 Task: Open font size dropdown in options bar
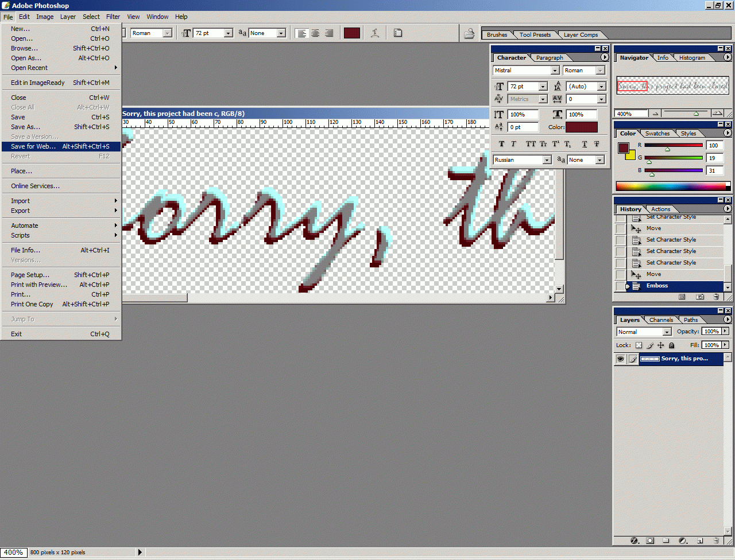(x=228, y=33)
